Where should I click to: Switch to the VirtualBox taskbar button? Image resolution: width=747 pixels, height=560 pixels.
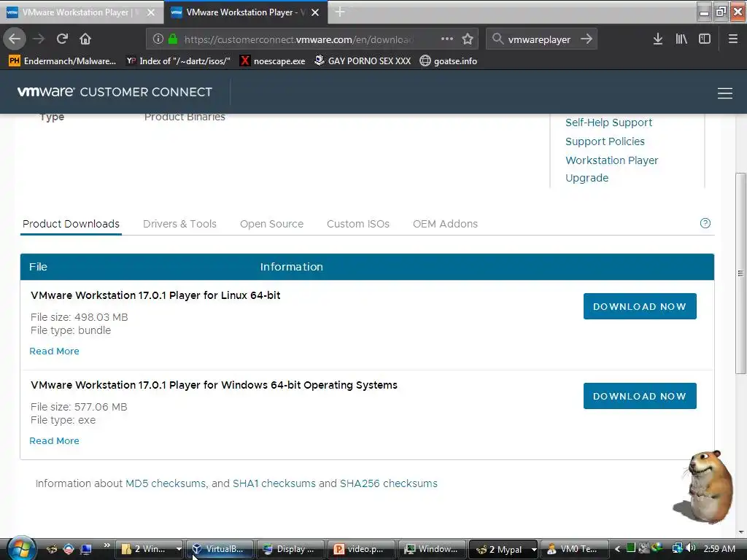pos(220,549)
